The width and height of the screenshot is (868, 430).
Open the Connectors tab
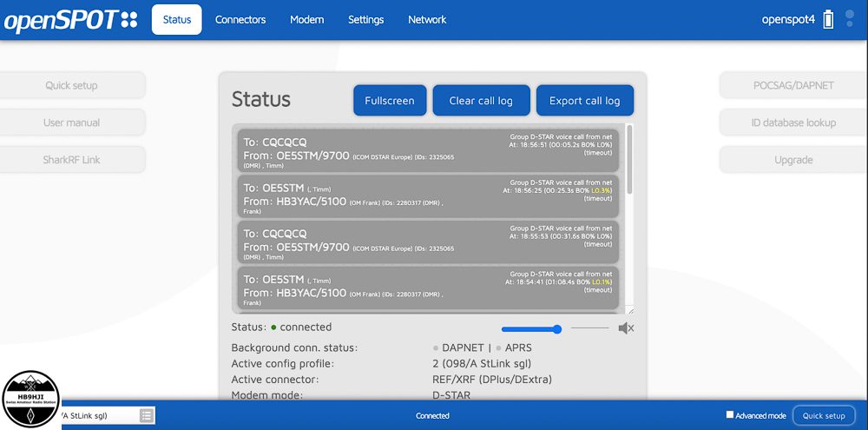[x=240, y=19]
